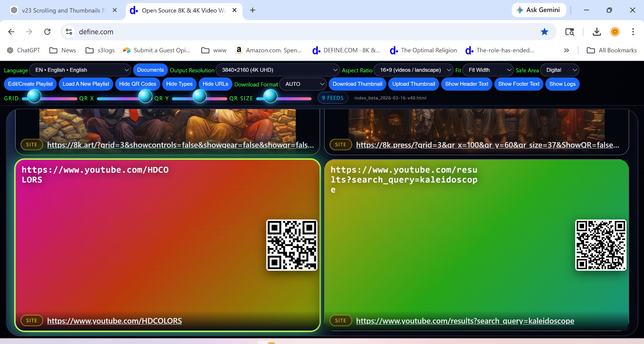Viewport: 644px width, 344px height.
Task: Open the Google Lens search icon
Action: (x=569, y=32)
